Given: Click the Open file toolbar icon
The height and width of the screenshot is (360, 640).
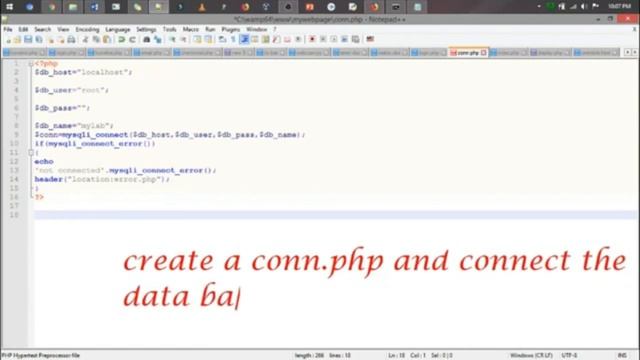Looking at the screenshot, I should tap(17, 40).
